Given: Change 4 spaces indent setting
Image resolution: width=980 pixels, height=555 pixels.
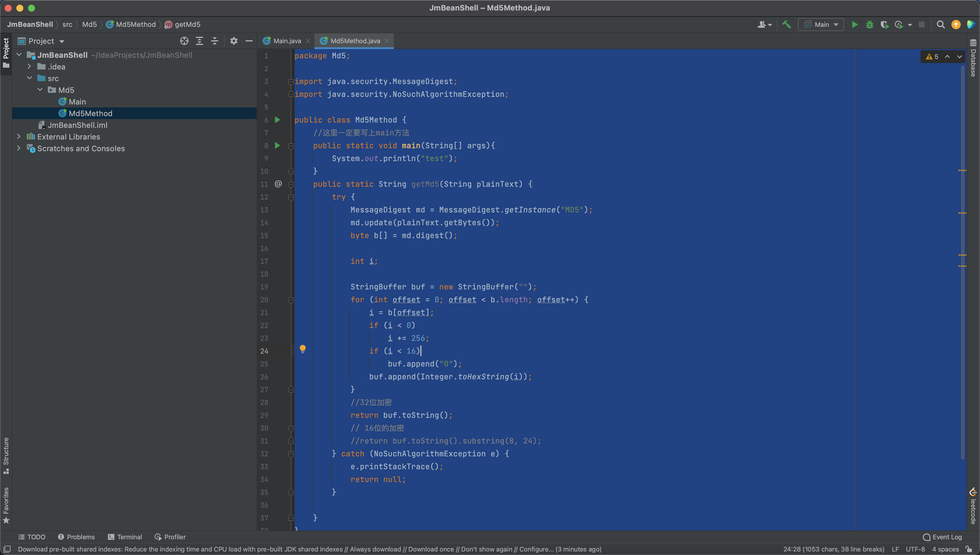Looking at the screenshot, I should click(x=945, y=549).
